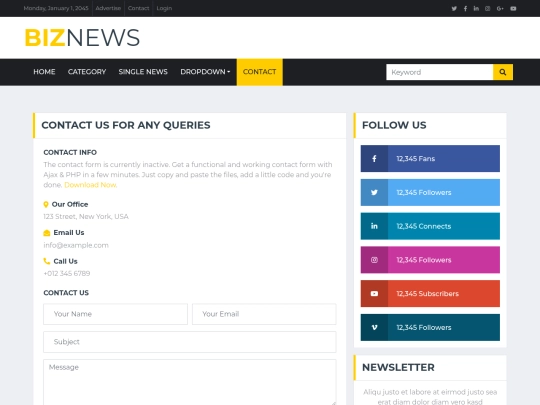
Task: Click Vimeo icon in dark teal card
Action: [x=374, y=327]
